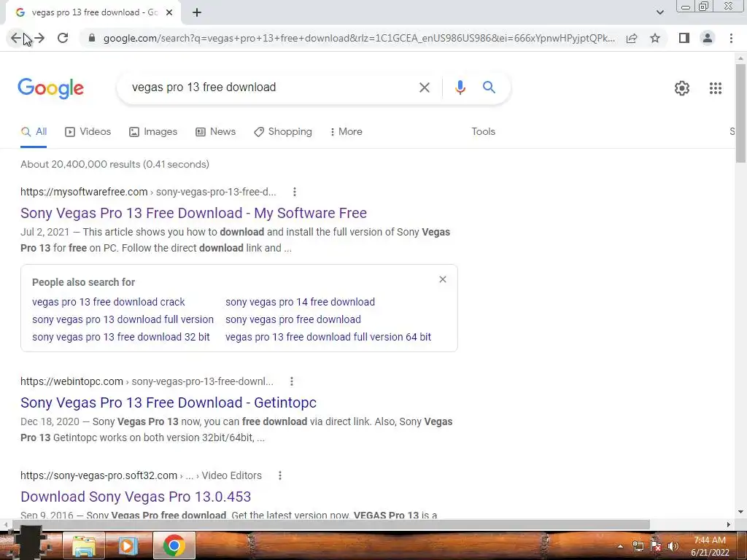This screenshot has height=560, width=747.
Task: Close the People also search for box
Action: [443, 279]
